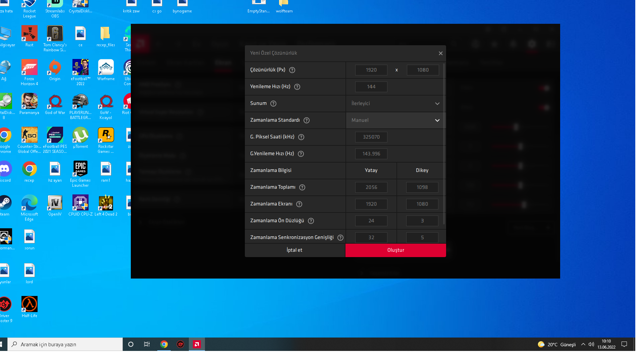644x362 pixels.
Task: Click help icon next to G.Yenileme Hızı
Action: point(301,154)
